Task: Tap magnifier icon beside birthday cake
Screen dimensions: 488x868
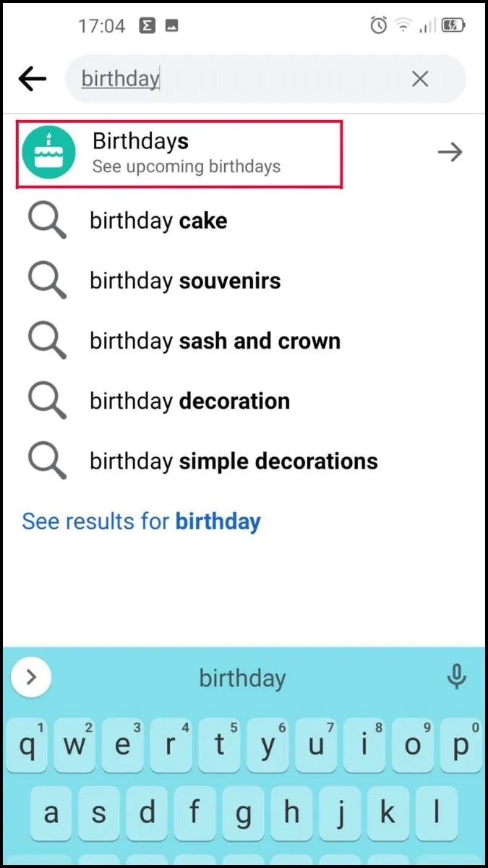Action: 47,221
